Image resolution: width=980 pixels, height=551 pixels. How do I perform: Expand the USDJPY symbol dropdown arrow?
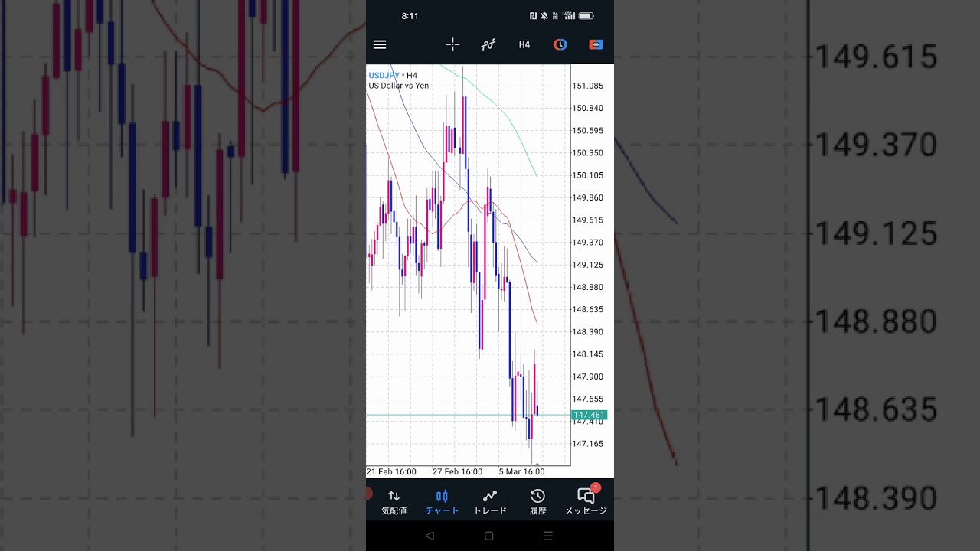point(403,76)
